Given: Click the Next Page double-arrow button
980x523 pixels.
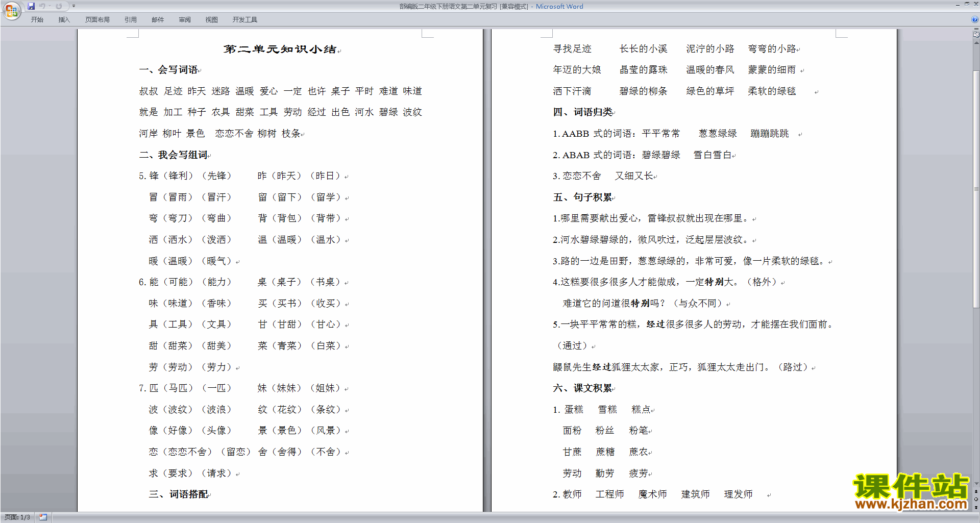Looking at the screenshot, I should pyautogui.click(x=976, y=508).
